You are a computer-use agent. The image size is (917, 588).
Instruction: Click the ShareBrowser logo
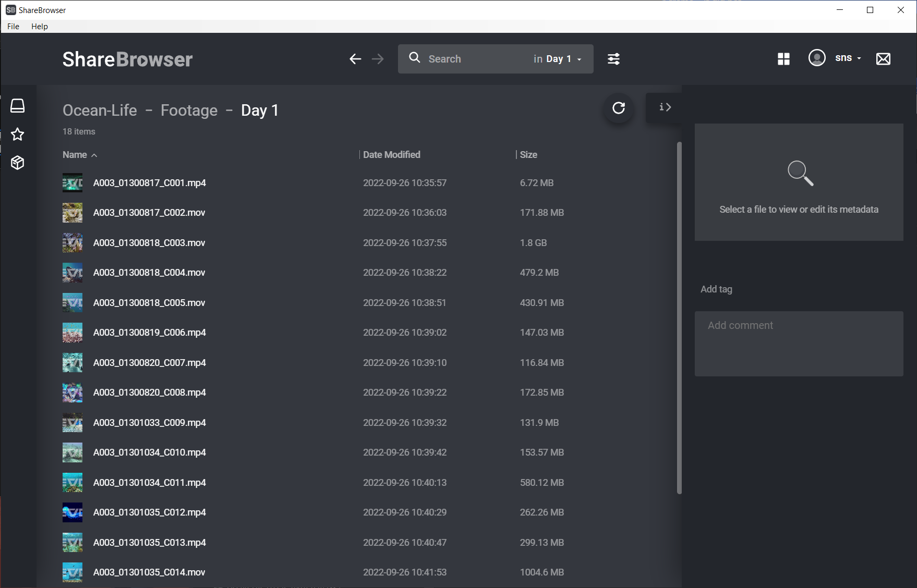127,59
